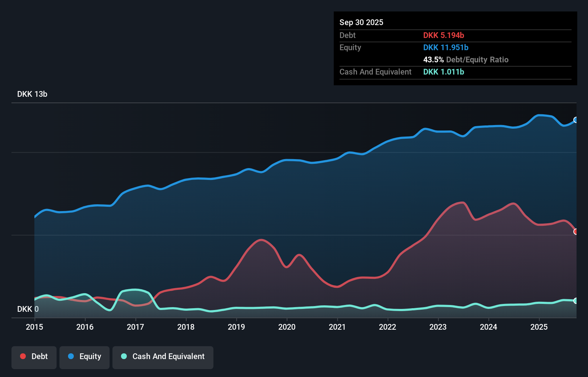588x377 pixels.
Task: Select the Cash endpoint marker on the chart
Action: [x=575, y=301]
